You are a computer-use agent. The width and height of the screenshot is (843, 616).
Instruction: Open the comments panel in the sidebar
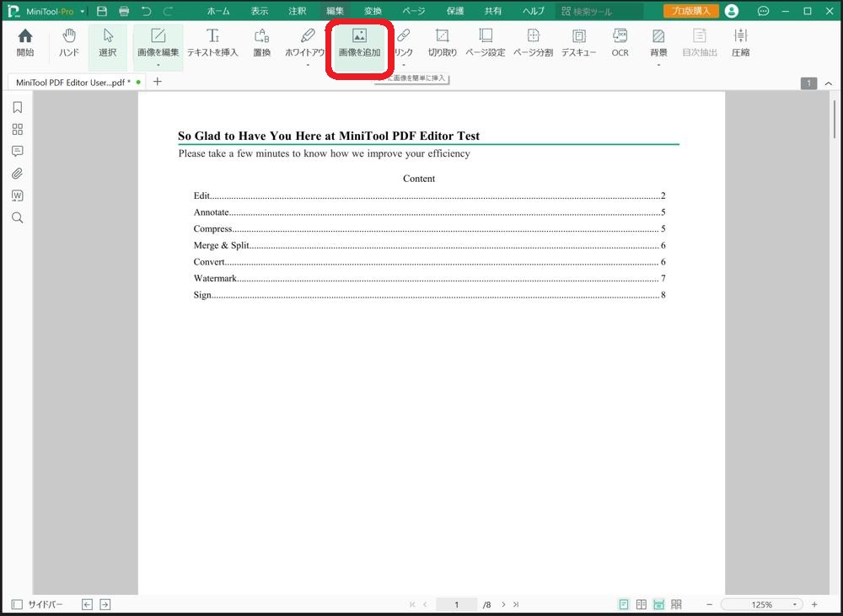click(17, 152)
